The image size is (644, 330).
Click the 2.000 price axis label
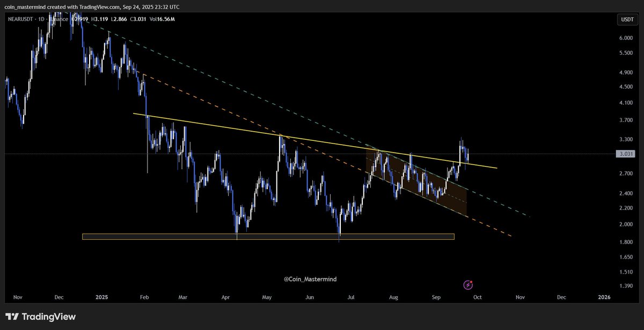(x=626, y=225)
